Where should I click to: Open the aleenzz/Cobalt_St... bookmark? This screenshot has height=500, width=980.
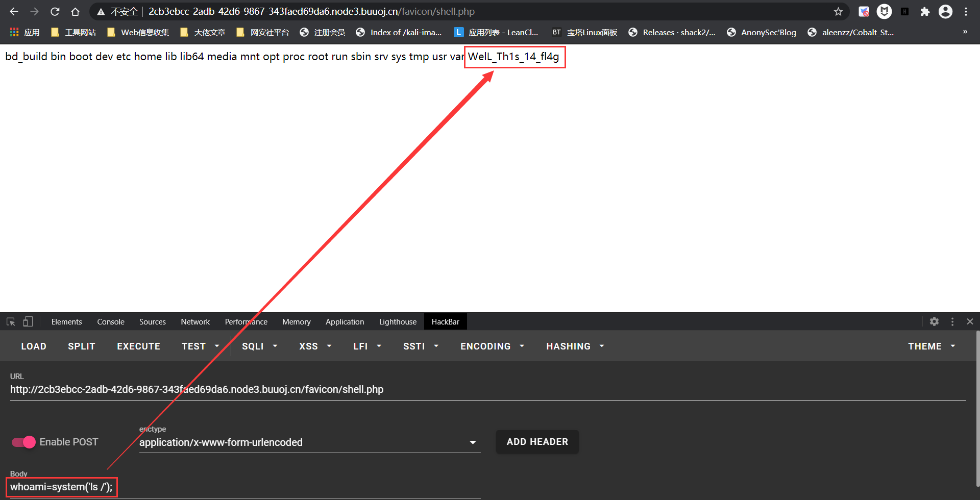coord(851,32)
